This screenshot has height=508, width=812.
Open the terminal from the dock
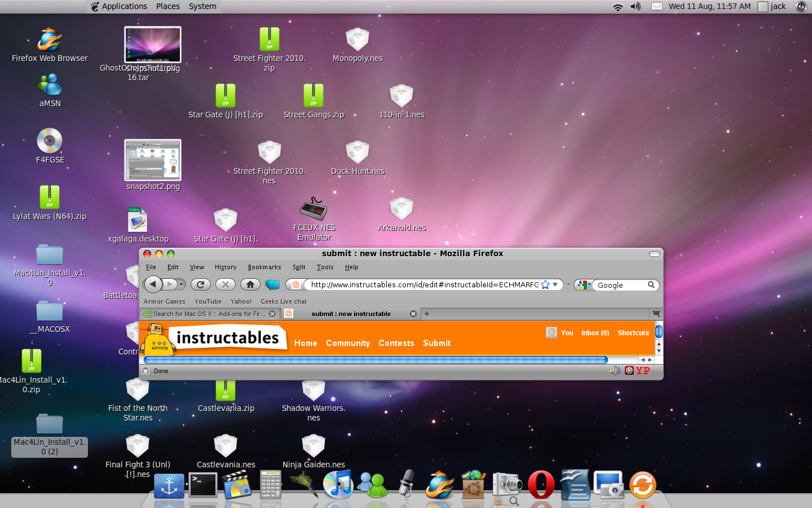tap(202, 484)
